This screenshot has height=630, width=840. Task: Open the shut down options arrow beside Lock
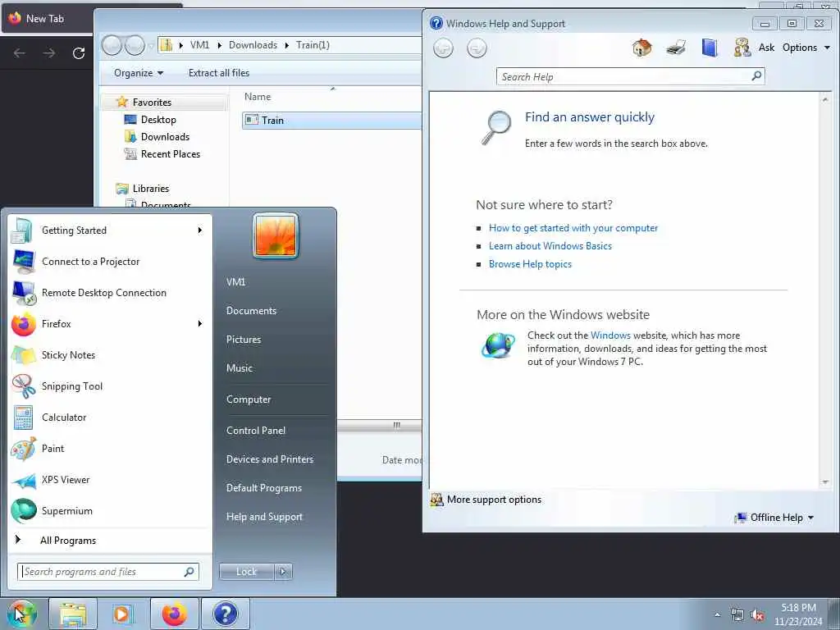[x=283, y=572]
